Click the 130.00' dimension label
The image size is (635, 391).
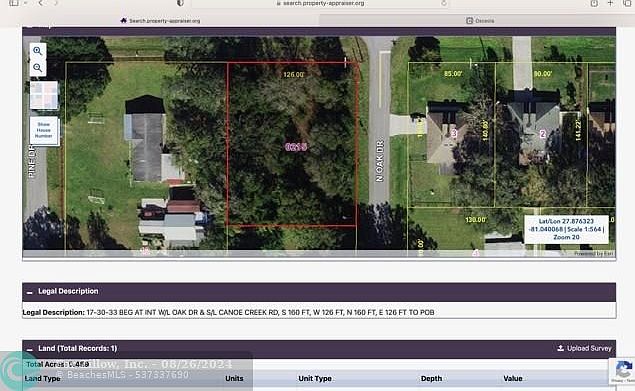(475, 220)
